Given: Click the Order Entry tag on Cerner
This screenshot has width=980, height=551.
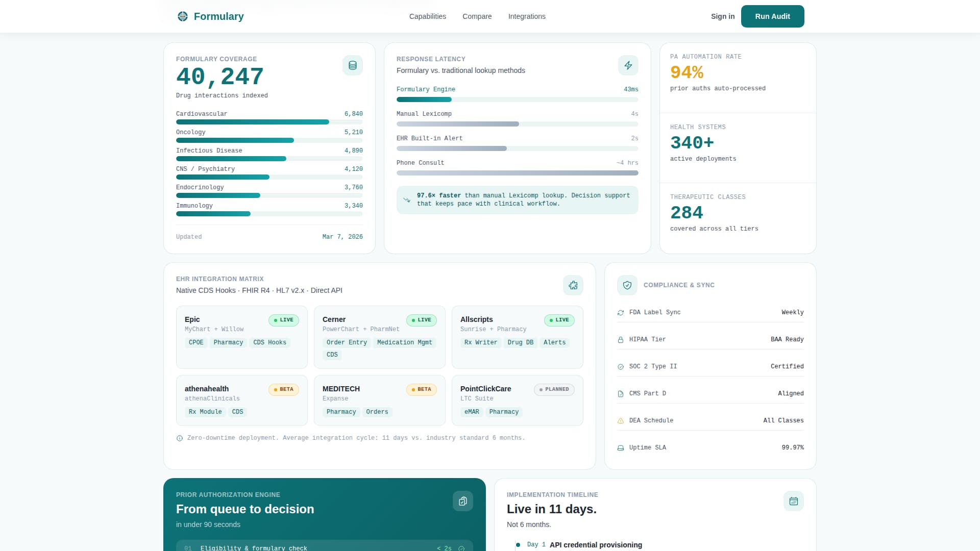Looking at the screenshot, I should (347, 342).
